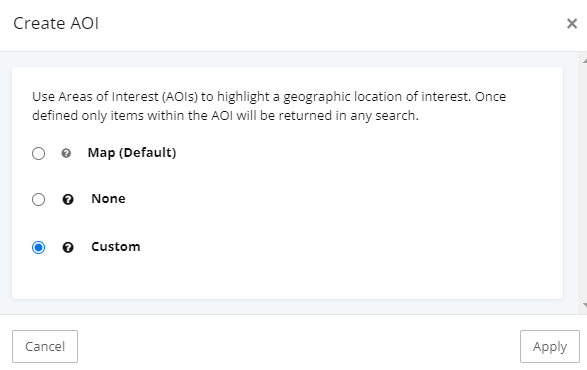Click empty card area below Custom option
This screenshot has width=587, height=370.
click(x=287, y=279)
